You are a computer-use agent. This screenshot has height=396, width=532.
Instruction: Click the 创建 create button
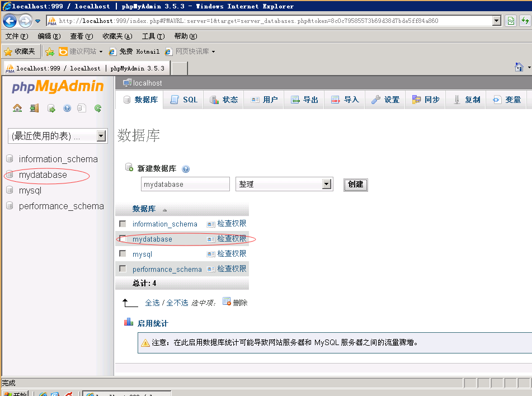tap(356, 185)
